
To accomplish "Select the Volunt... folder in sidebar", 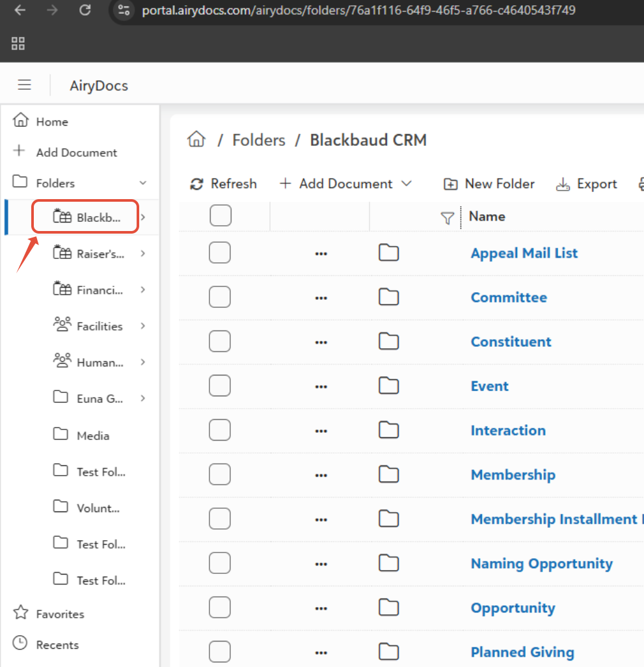I will click(x=87, y=507).
